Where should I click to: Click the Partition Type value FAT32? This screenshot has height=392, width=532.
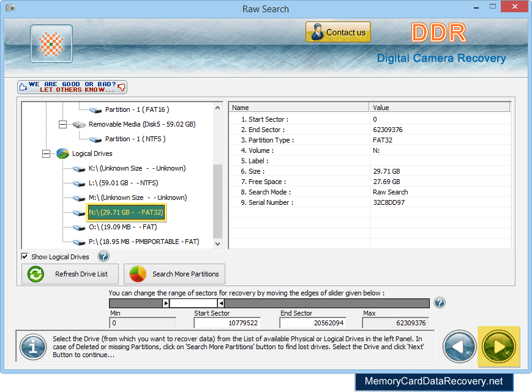pos(383,140)
